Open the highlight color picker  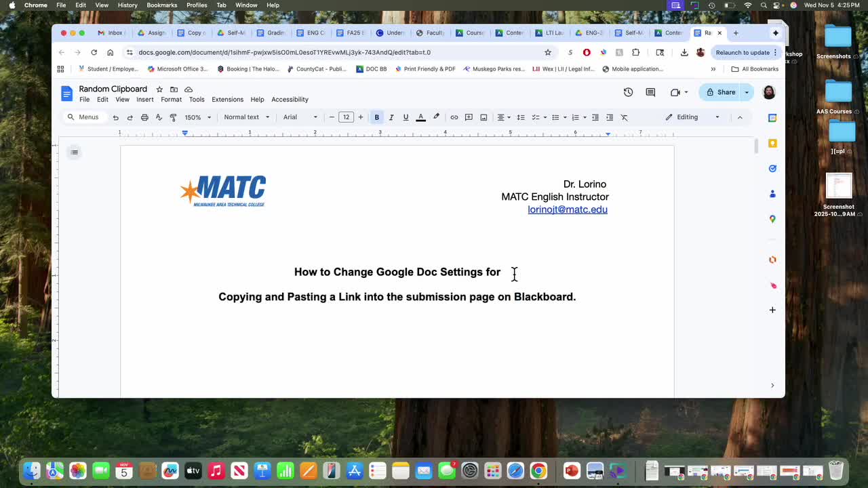[x=436, y=117]
